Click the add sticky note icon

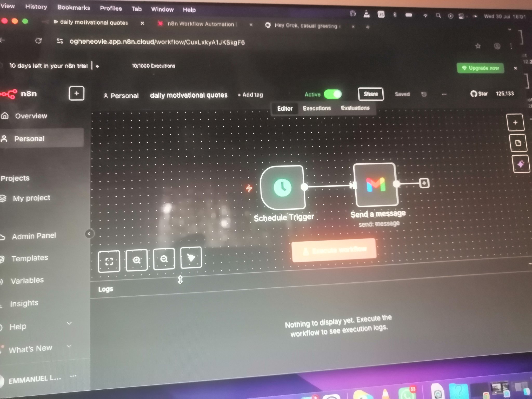(518, 143)
